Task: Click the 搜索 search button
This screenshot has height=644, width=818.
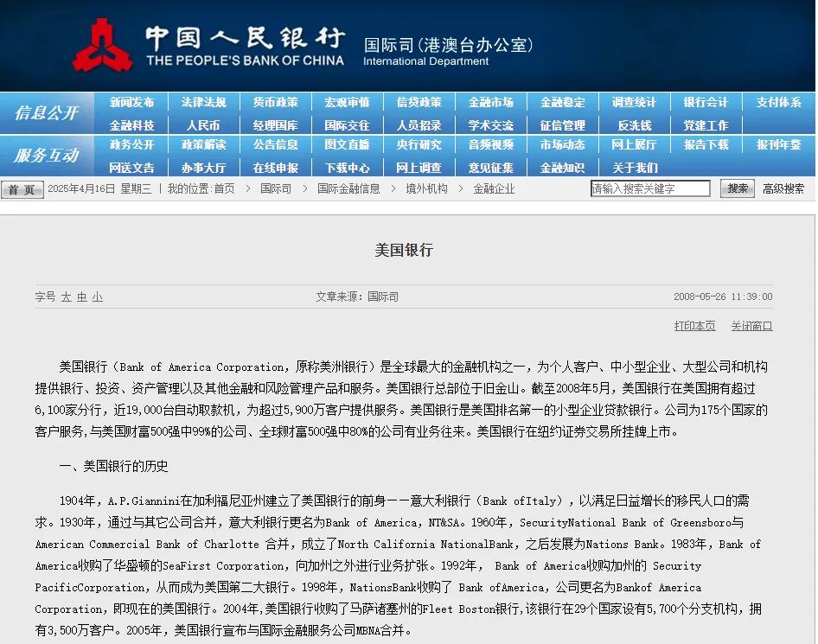Action: pyautogui.click(x=737, y=188)
